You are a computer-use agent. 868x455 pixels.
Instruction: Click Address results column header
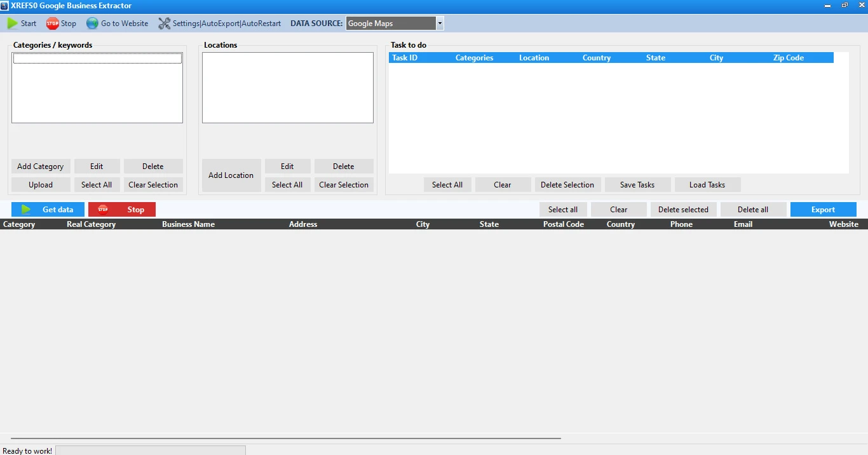tap(303, 224)
